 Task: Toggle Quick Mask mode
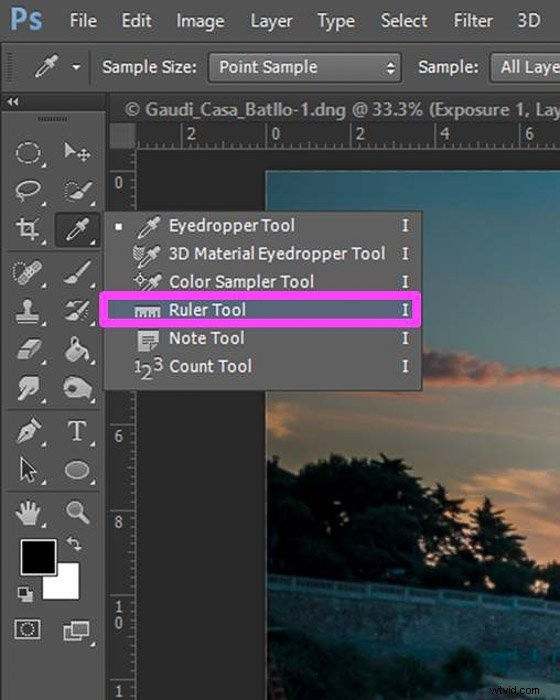[x=27, y=629]
